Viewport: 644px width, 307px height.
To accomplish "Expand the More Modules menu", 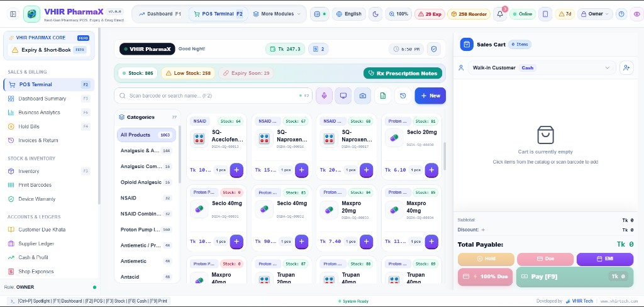I will tap(277, 14).
